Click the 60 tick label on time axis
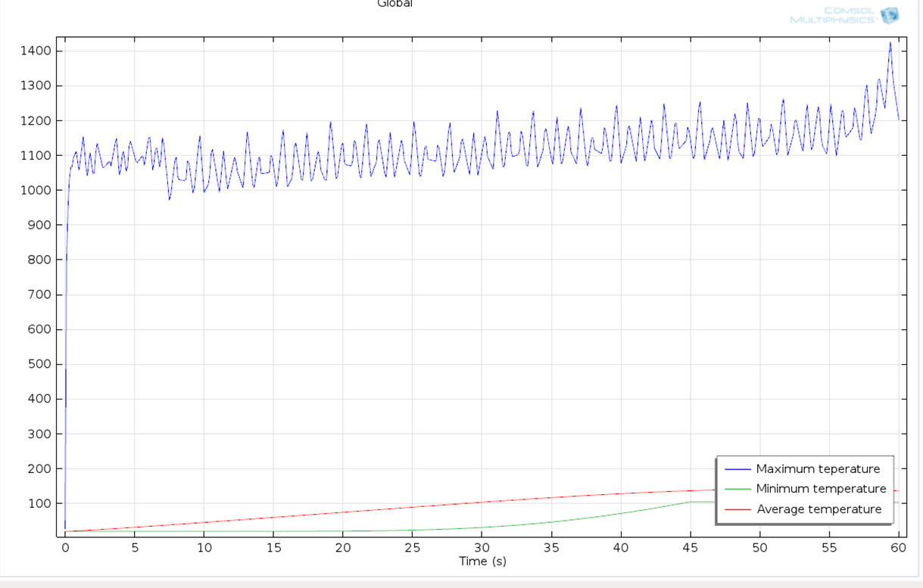Screen dimensions: 923x588 (899, 547)
